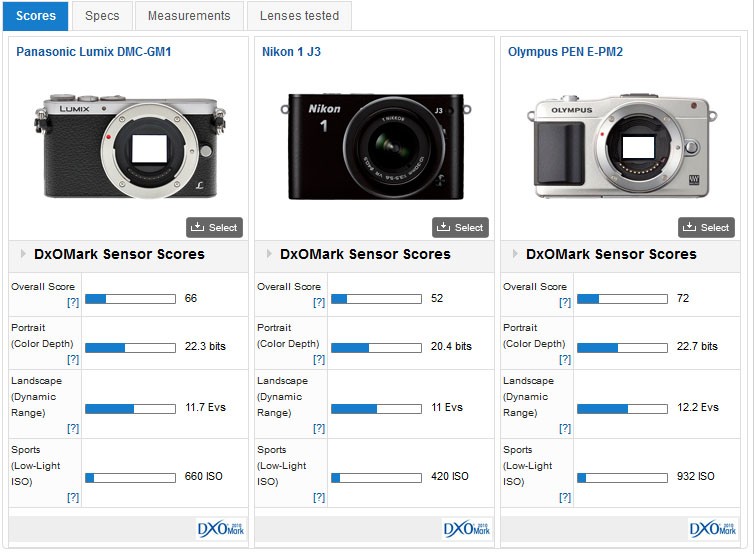Click Olympus low-light bar 932 ISO
The height and width of the screenshot is (554, 754).
coord(622,478)
